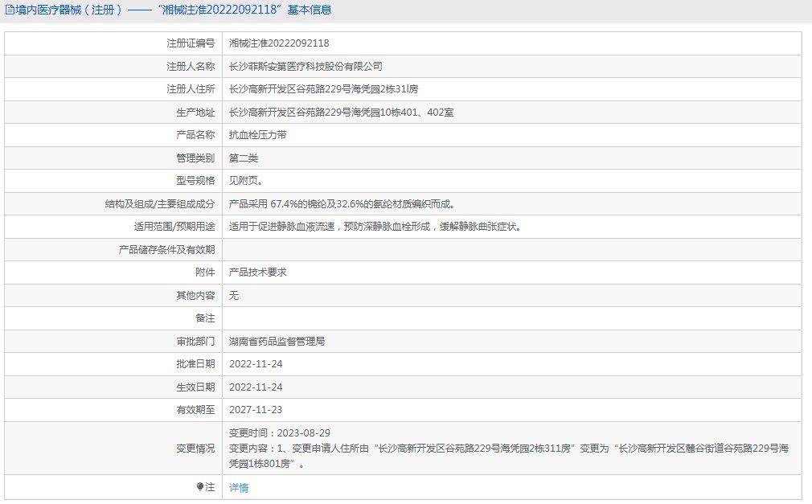Select the text 凭园1栋801房
Image resolution: width=812 pixels, height=504 pixels.
(260, 464)
